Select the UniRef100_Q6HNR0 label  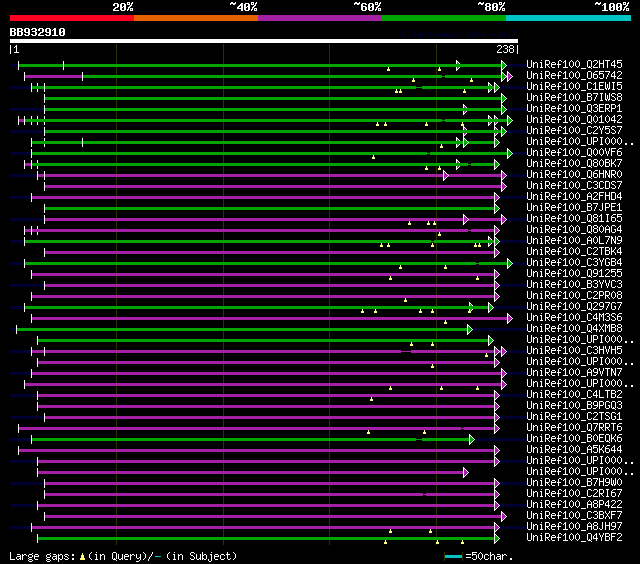coord(574,175)
